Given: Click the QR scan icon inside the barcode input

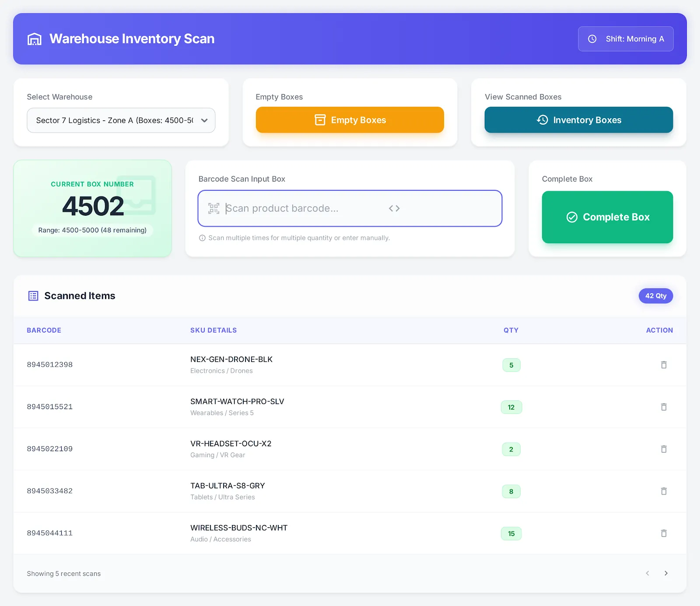Looking at the screenshot, I should [x=214, y=208].
